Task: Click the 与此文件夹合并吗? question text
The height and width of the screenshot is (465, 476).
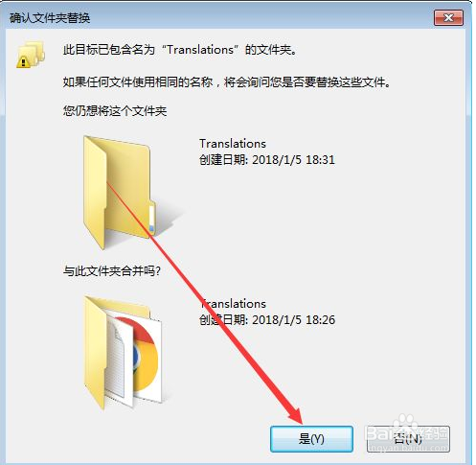Action: tap(112, 271)
